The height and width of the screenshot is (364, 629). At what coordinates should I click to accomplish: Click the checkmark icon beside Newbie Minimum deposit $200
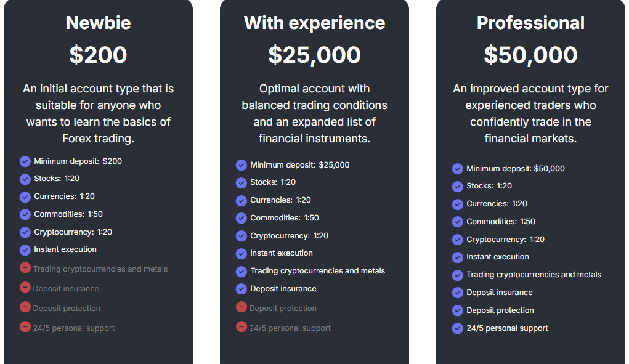(x=25, y=161)
